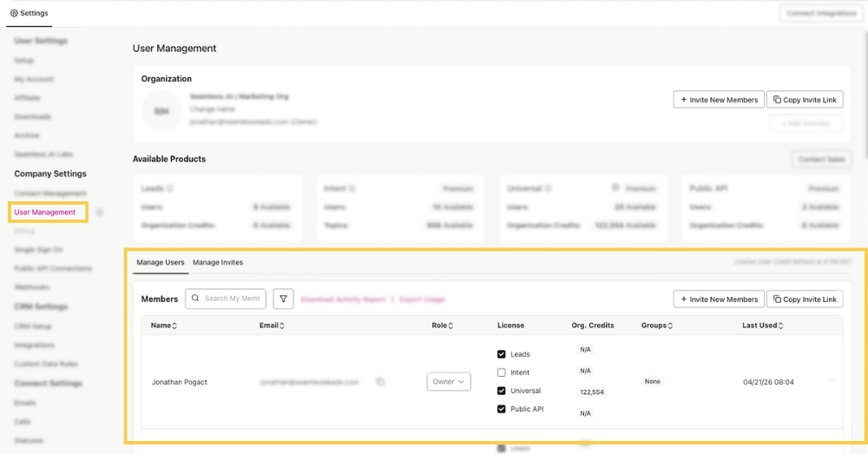Select the Settings tab at top
The height and width of the screenshot is (454, 868).
coord(30,13)
